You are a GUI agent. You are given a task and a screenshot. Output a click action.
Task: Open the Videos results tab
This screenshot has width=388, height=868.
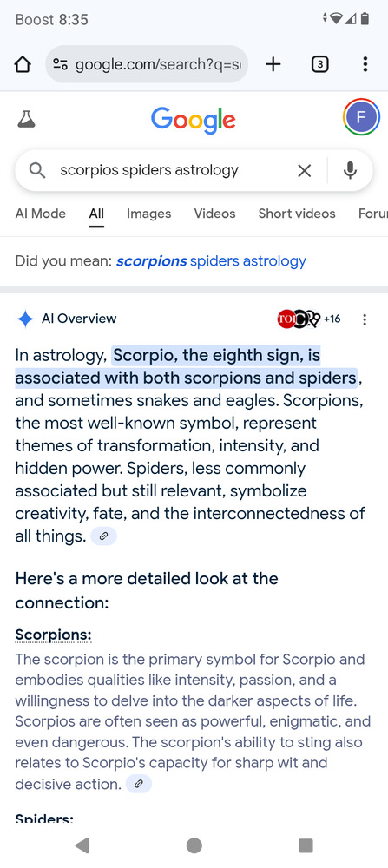pyautogui.click(x=214, y=214)
